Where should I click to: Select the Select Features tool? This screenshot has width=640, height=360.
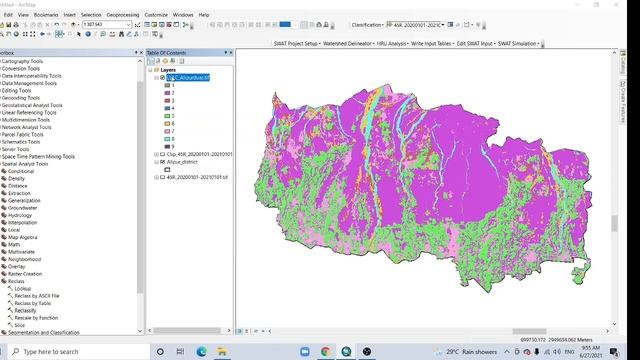click(x=59, y=34)
